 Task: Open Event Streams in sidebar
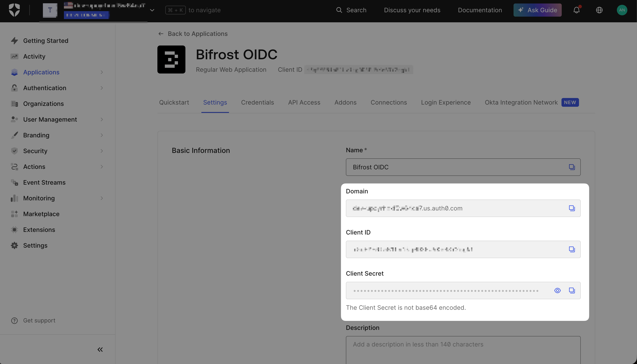[x=44, y=182]
